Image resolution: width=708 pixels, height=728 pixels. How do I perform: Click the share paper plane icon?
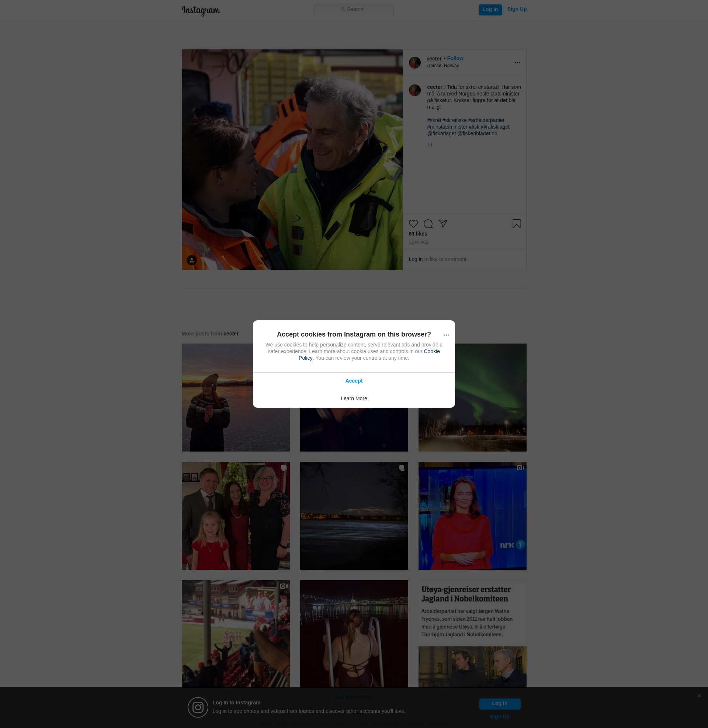[x=442, y=223]
